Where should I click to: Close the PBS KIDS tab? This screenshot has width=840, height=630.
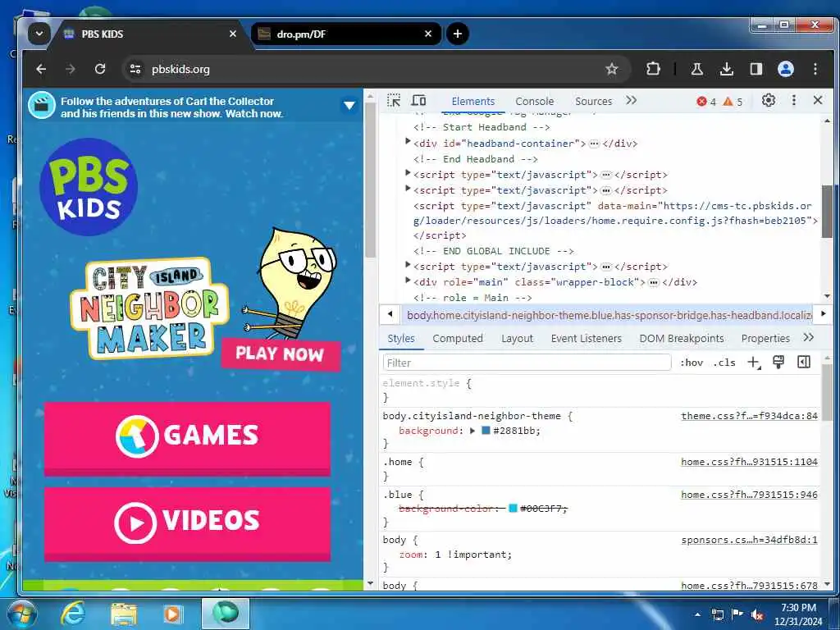click(232, 34)
